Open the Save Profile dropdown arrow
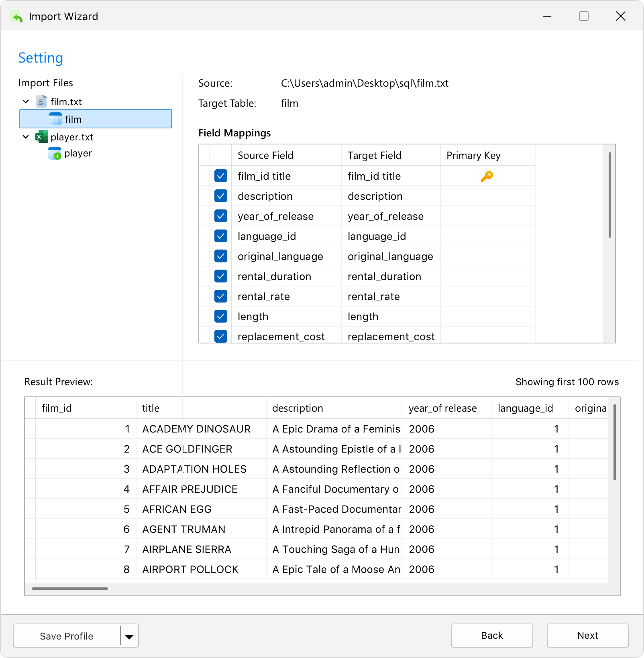This screenshot has width=644, height=658. [x=129, y=636]
